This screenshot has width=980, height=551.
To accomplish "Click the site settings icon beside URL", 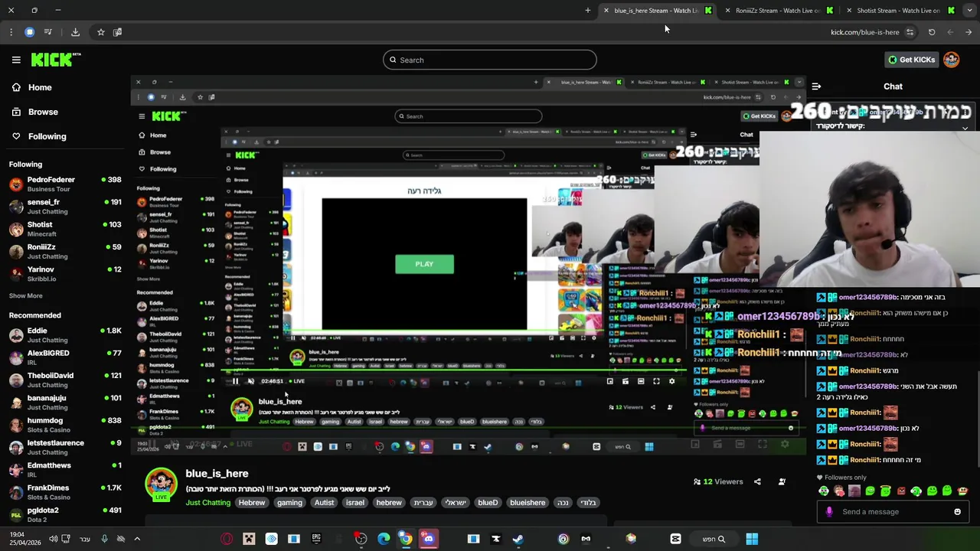I will click(x=910, y=32).
